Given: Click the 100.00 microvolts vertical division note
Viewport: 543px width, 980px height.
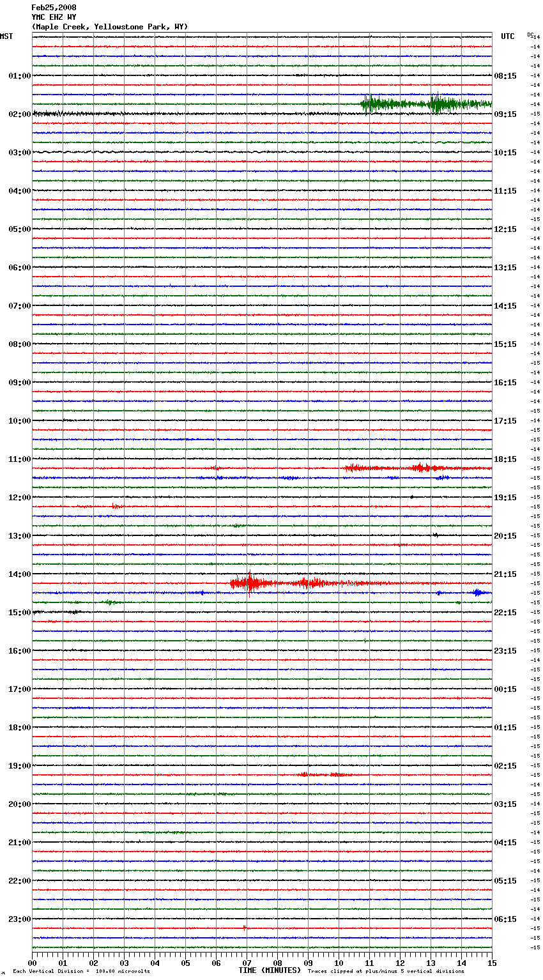Looking at the screenshot, I should (x=82, y=972).
